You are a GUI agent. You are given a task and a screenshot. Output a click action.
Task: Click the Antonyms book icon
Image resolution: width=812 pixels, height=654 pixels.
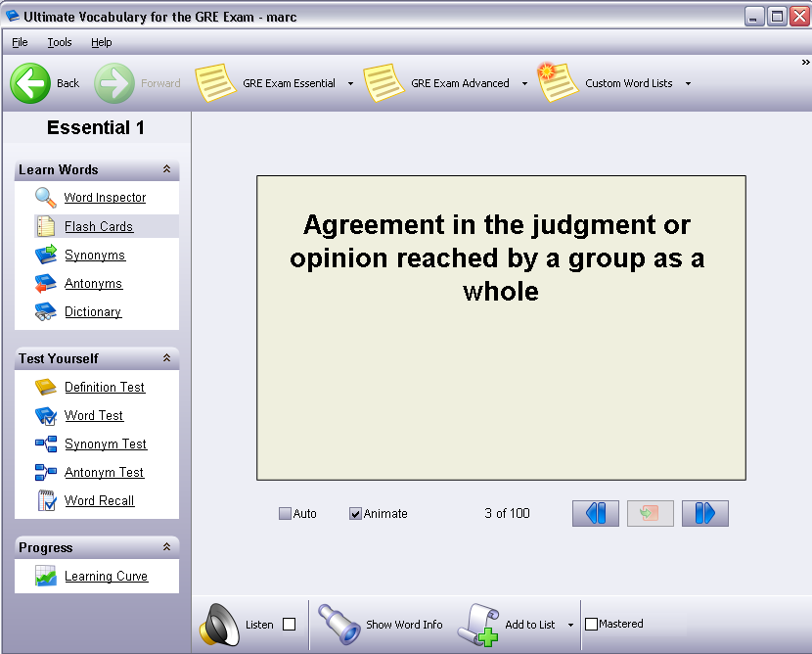[x=46, y=284]
